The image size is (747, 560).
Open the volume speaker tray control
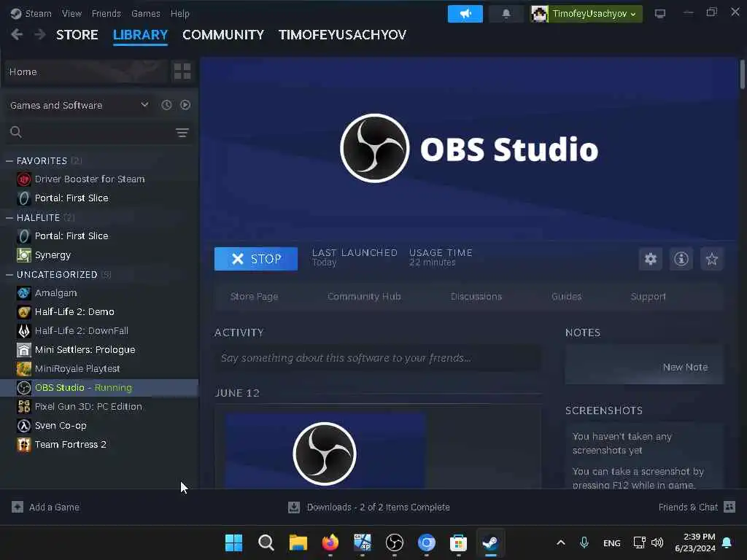pyautogui.click(x=657, y=542)
